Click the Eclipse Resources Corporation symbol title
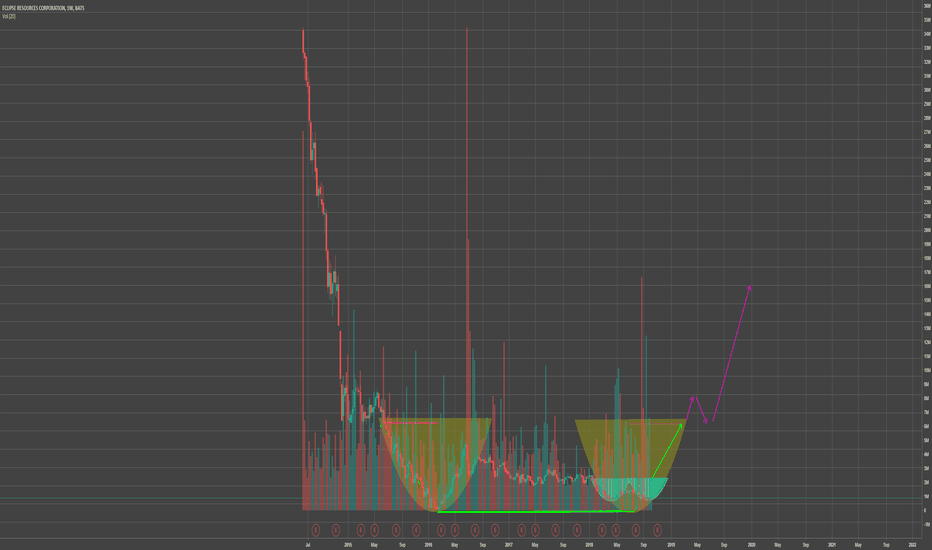 43,8
